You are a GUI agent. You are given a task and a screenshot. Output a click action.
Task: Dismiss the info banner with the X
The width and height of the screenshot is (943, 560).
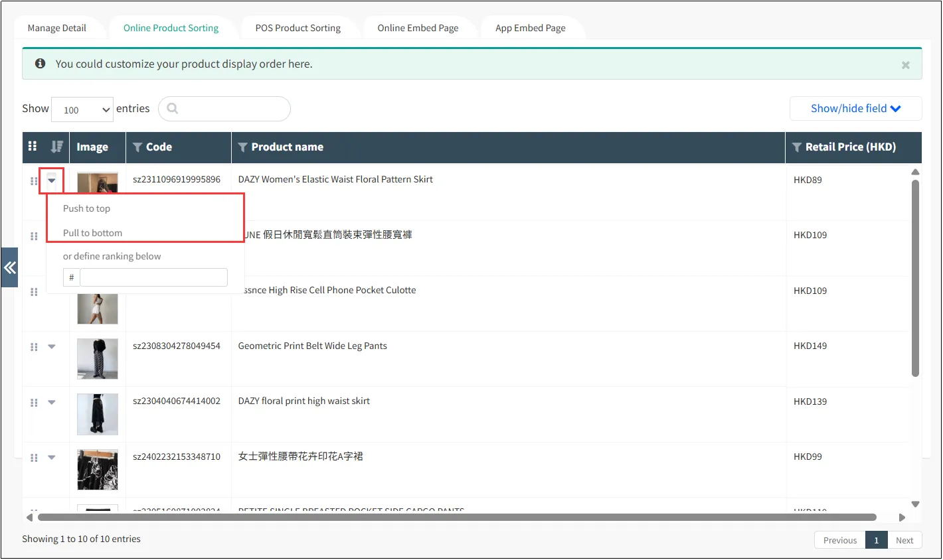coord(905,65)
